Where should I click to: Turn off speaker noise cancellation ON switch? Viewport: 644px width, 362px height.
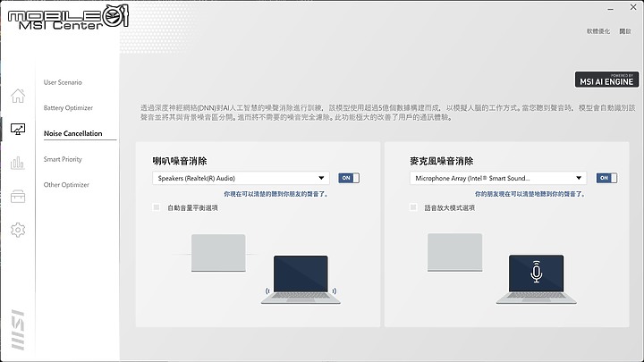(349, 178)
